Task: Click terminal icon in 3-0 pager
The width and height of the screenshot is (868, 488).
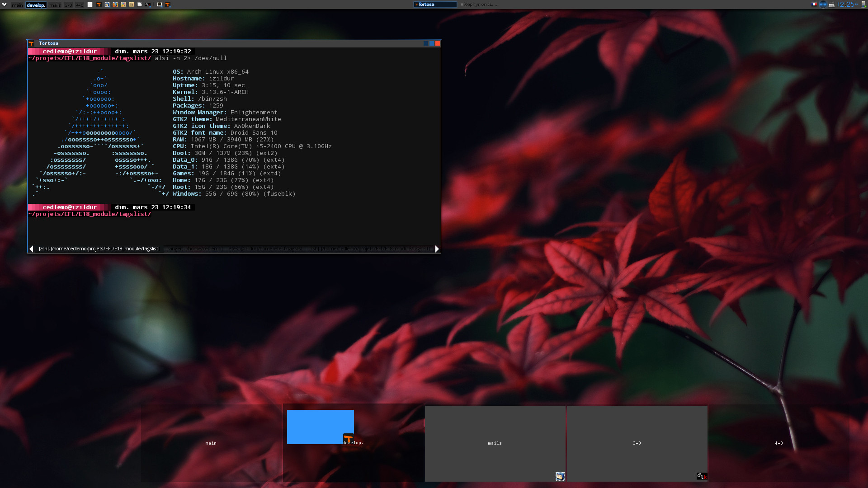Action: (x=702, y=476)
